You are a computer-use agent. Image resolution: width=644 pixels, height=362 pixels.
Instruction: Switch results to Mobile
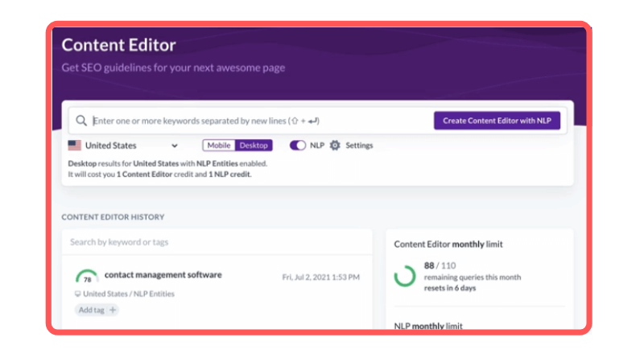(218, 146)
